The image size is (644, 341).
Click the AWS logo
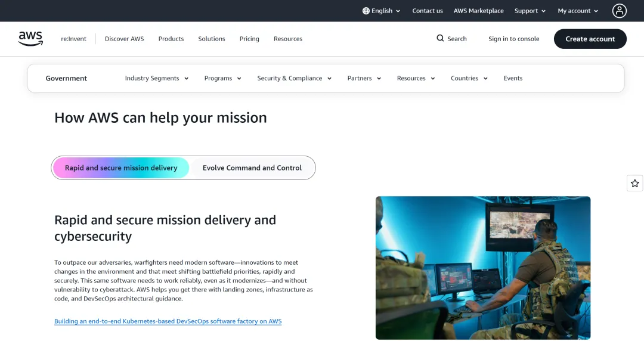30,39
